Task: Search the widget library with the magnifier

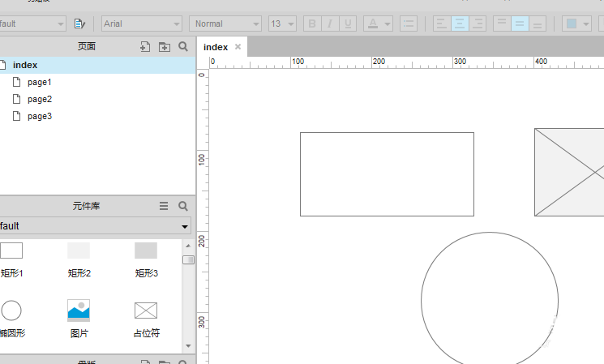Action: coord(183,206)
